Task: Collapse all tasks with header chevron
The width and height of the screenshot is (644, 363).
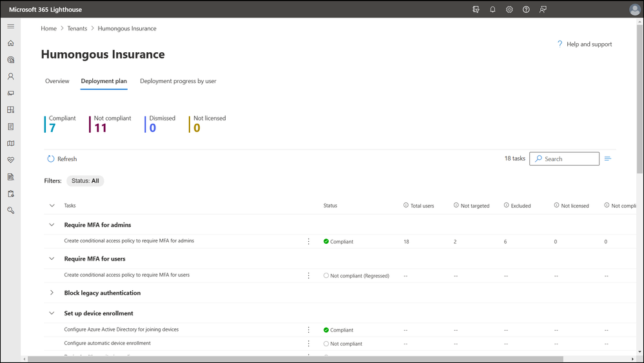Action: pyautogui.click(x=52, y=206)
